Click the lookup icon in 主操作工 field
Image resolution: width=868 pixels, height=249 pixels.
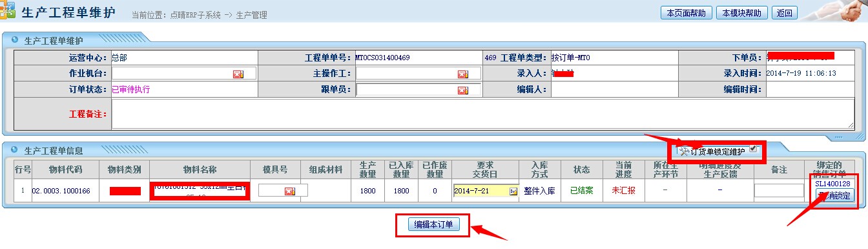coord(462,74)
